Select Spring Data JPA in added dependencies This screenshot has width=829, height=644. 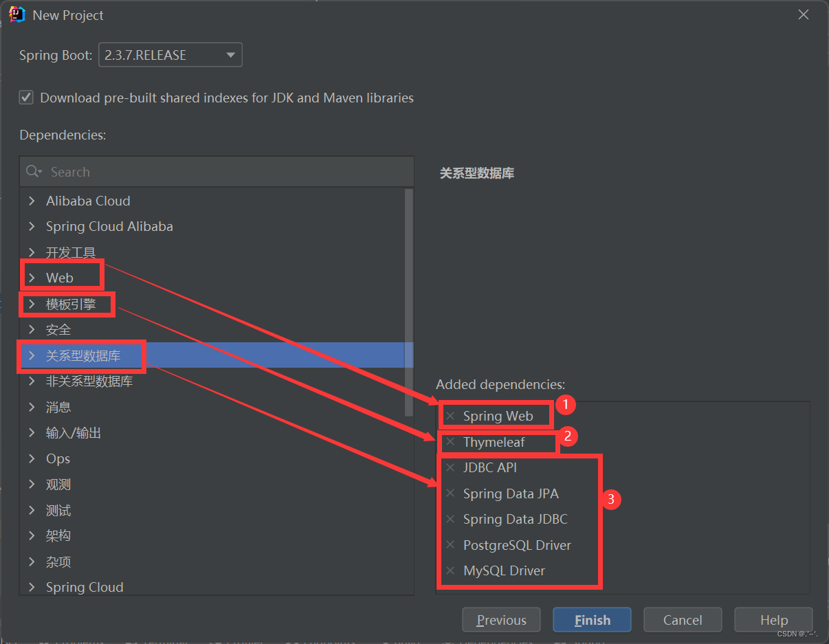[511, 493]
